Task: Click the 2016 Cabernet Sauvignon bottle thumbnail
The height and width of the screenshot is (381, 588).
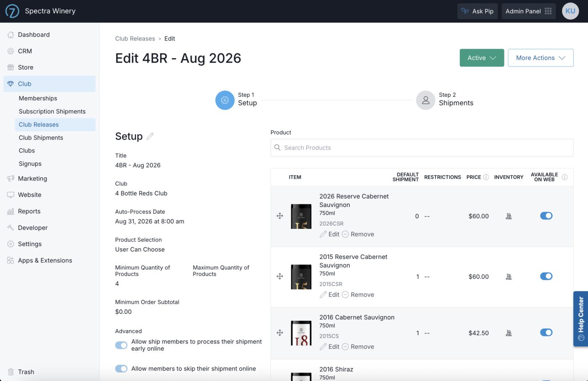Action: tap(301, 333)
